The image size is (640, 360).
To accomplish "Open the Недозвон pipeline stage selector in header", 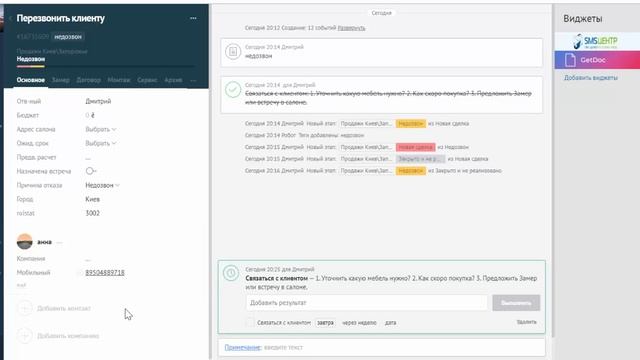I will click(x=31, y=59).
